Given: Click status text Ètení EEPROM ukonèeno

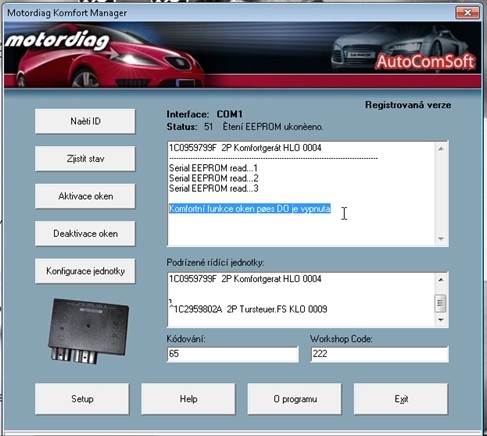Looking at the screenshot, I should click(273, 127).
